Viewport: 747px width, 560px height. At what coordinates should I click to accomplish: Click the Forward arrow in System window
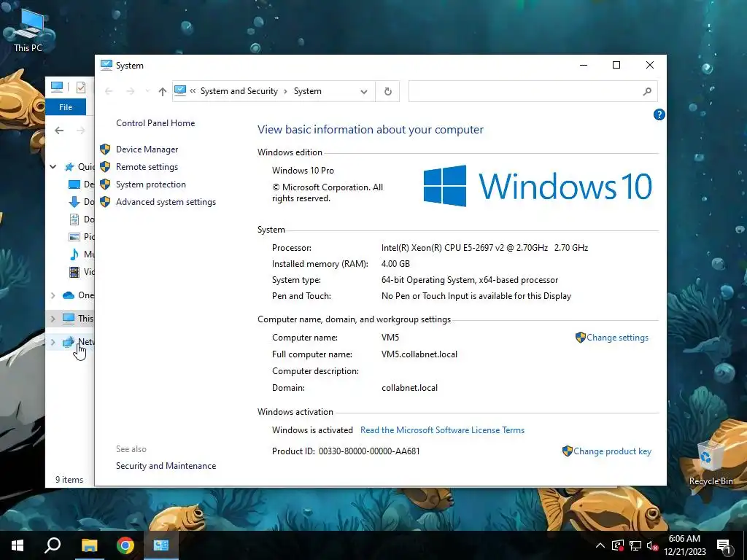[130, 91]
